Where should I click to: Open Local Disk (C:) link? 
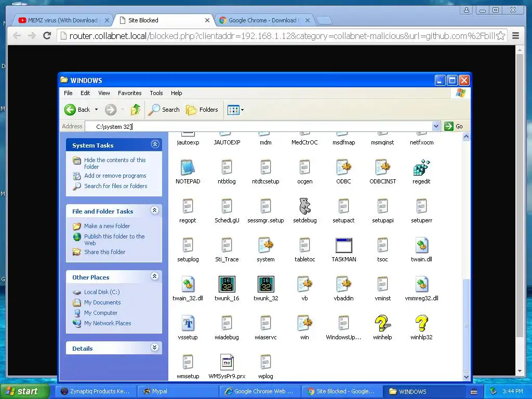click(x=102, y=292)
